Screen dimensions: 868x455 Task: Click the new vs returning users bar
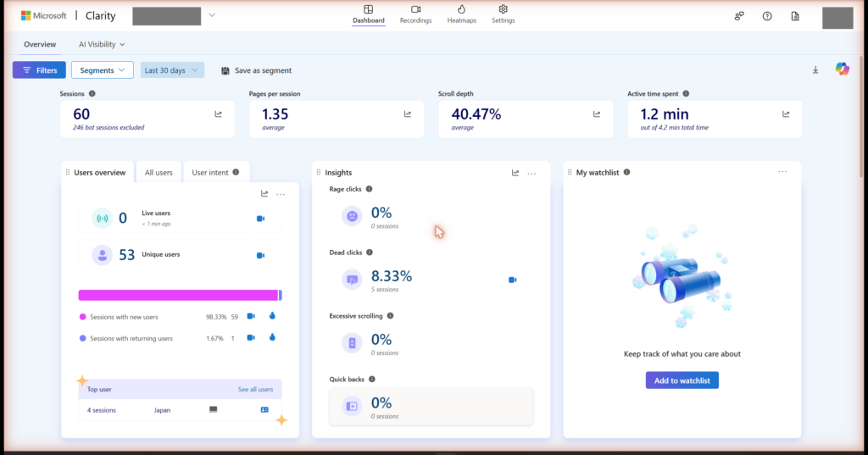(180, 295)
